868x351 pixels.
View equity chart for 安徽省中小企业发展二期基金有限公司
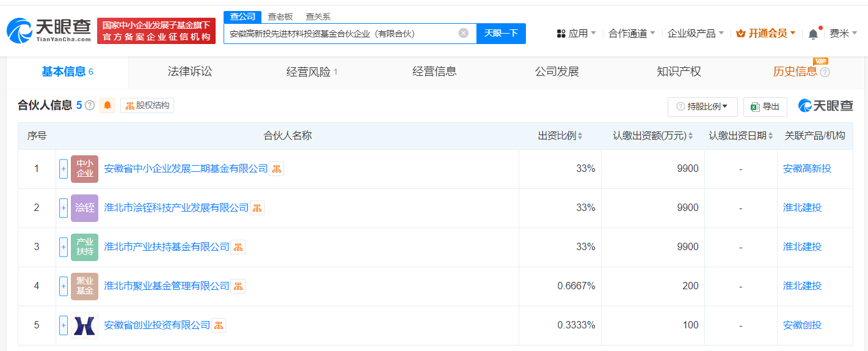tap(277, 169)
